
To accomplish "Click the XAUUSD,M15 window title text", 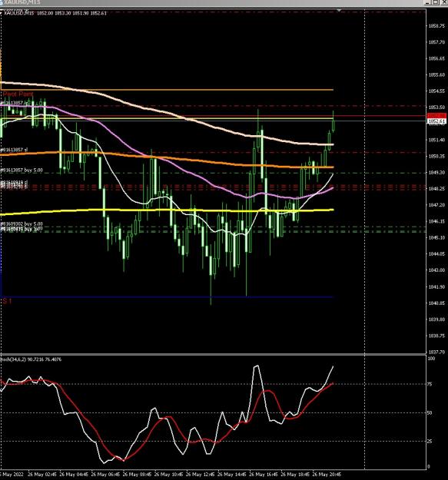I will click(x=22, y=2).
